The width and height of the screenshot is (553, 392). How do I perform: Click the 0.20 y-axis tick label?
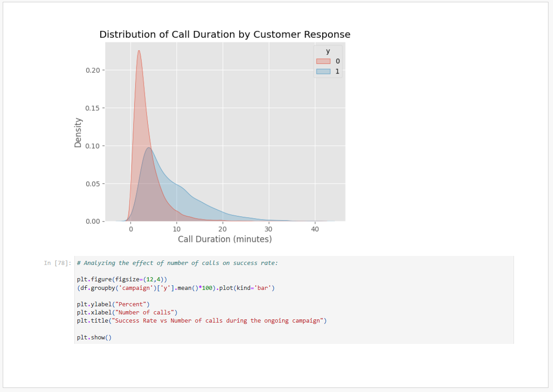(x=95, y=70)
